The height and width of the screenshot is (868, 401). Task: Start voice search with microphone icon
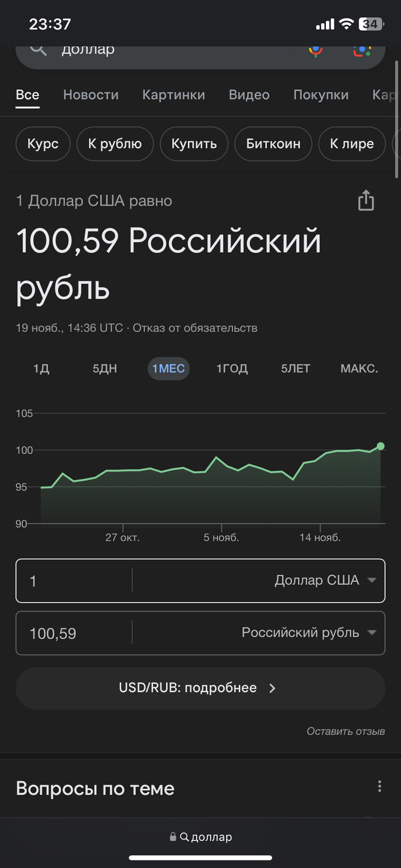point(315,49)
